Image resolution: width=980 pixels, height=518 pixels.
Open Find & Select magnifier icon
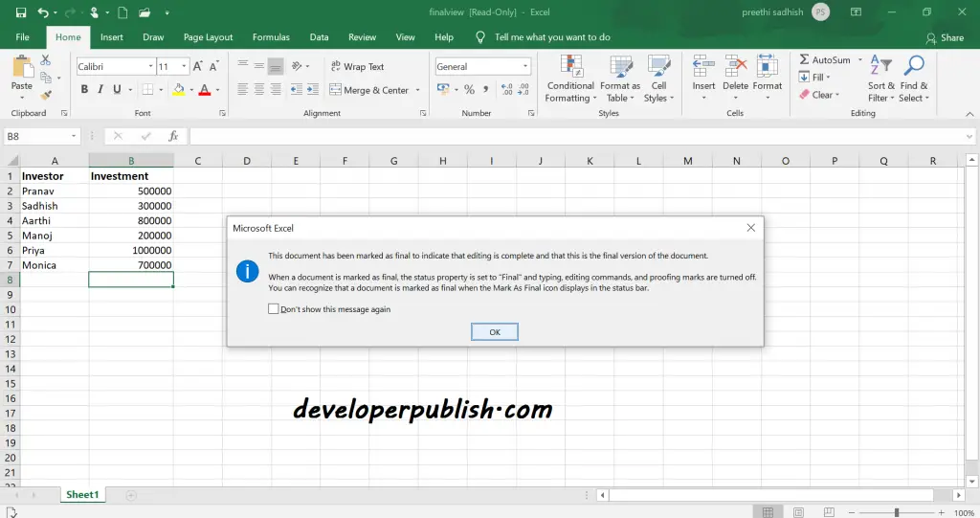pos(914,65)
